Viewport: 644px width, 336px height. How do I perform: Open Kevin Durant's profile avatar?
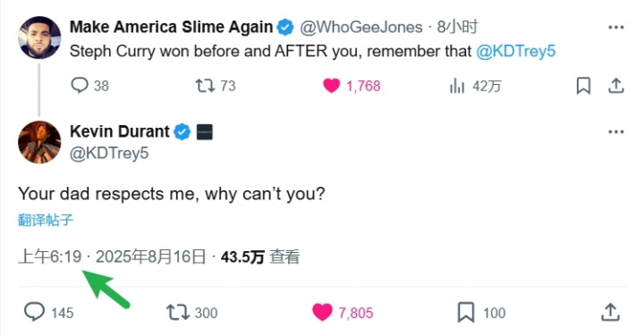[39, 142]
